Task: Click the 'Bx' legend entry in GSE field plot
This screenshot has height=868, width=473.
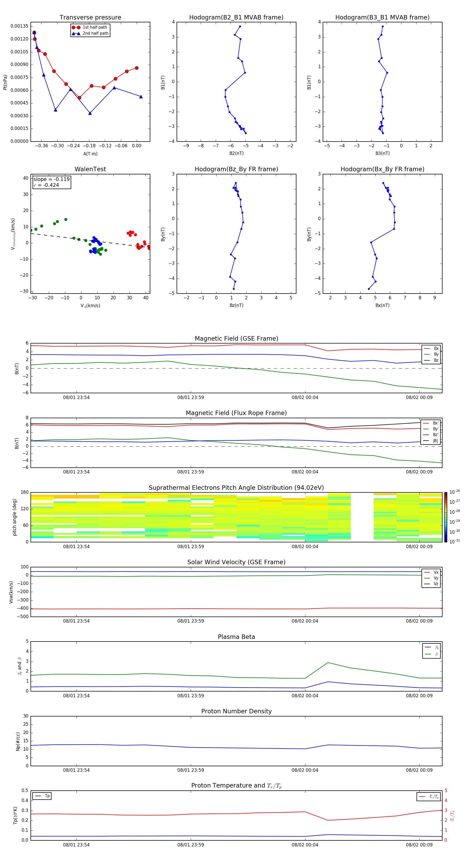Action: point(431,349)
